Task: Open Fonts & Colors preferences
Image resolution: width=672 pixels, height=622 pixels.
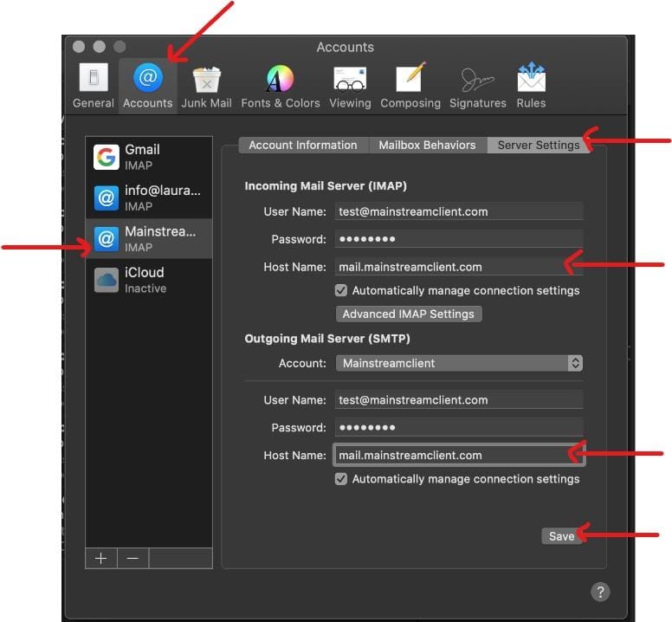Action: [x=281, y=86]
